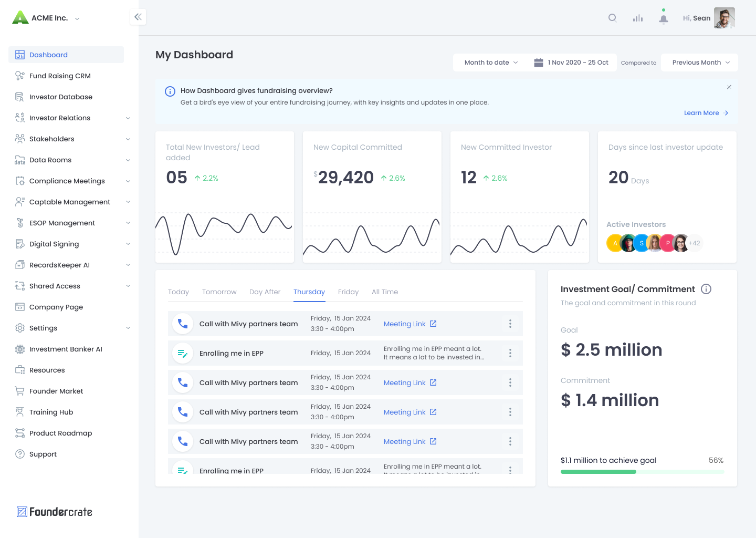
Task: Open the bar chart analytics icon
Action: [x=638, y=18]
